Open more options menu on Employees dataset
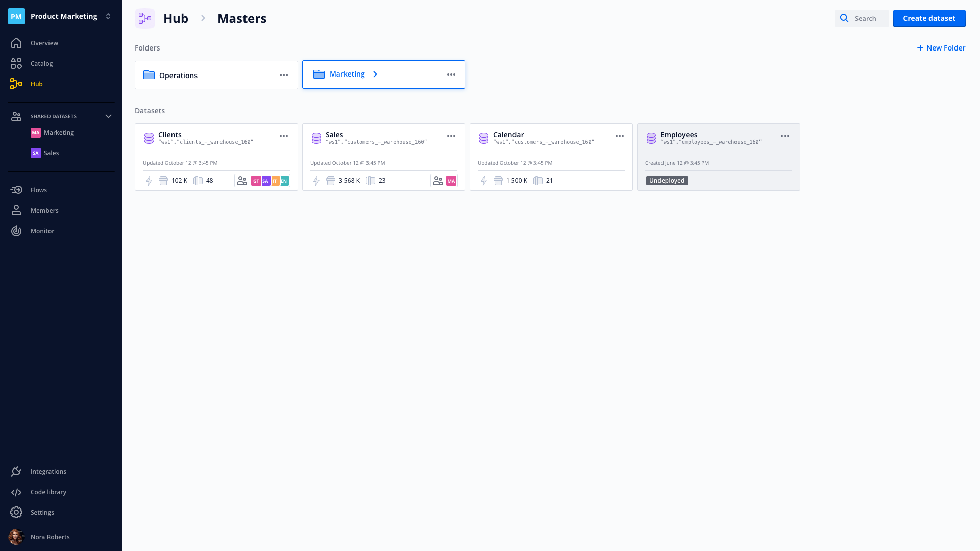 785,136
